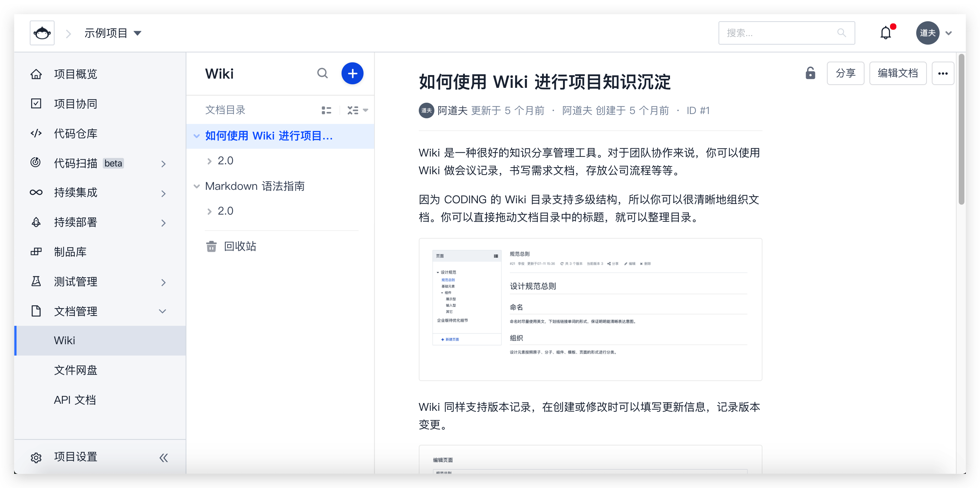The image size is (980, 488).
Task: Open 代码仓库 in the sidebar
Action: click(x=75, y=134)
